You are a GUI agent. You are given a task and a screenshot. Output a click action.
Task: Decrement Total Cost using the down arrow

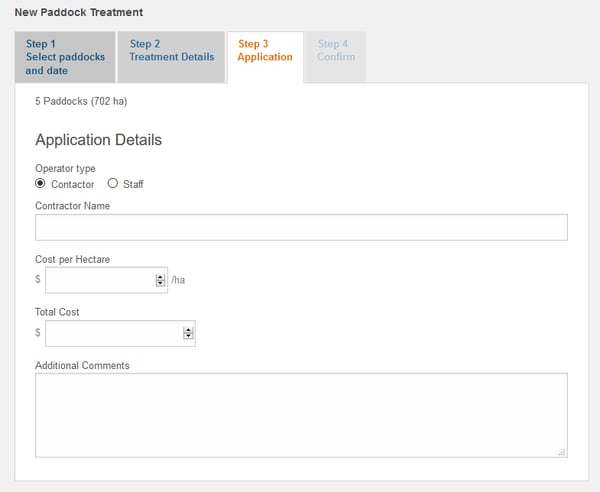pos(188,337)
